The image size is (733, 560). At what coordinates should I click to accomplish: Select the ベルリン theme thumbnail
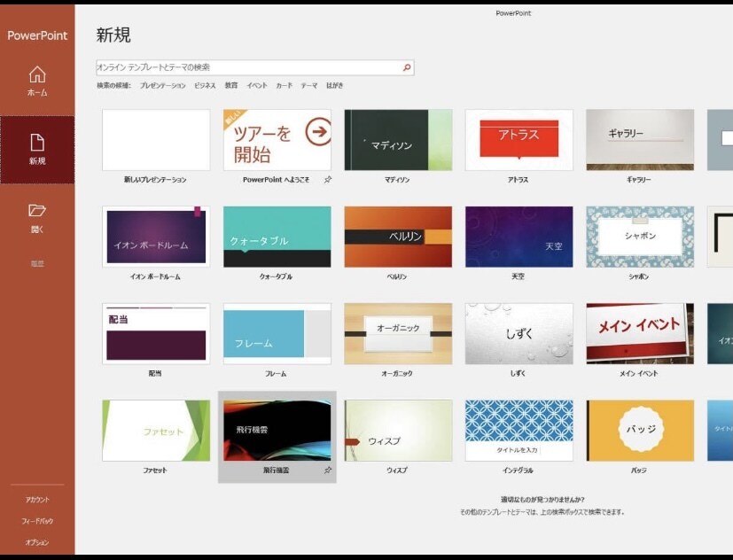[x=398, y=237]
